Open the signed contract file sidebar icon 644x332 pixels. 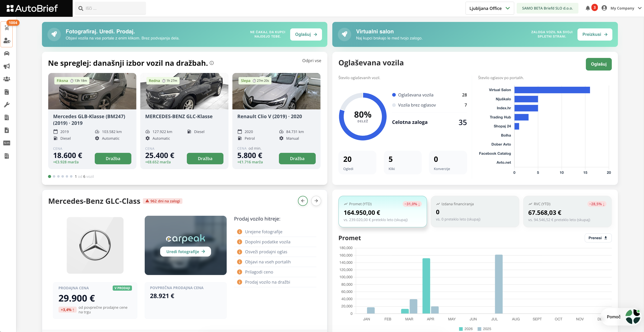point(7,92)
